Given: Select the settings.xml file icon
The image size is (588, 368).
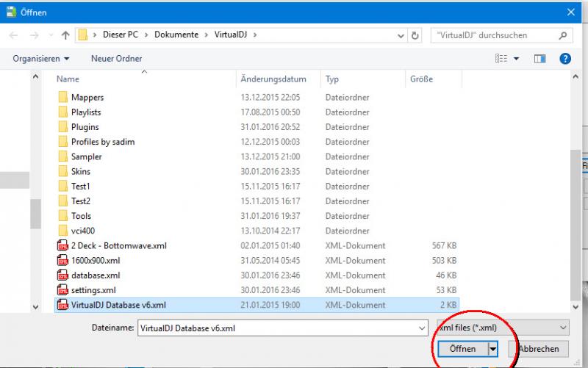Looking at the screenshot, I should [x=62, y=290].
